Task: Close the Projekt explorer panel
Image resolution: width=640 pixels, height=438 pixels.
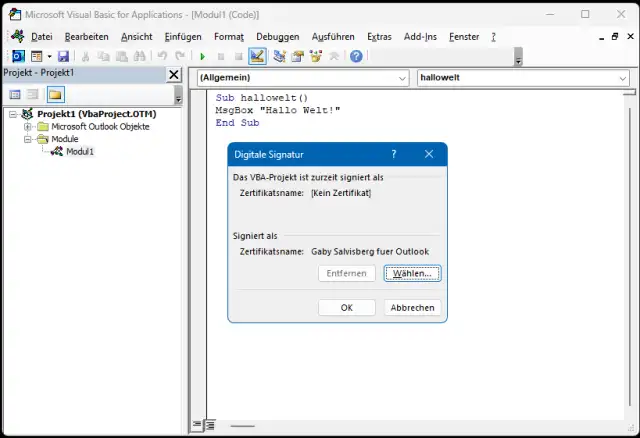Action: tap(173, 75)
